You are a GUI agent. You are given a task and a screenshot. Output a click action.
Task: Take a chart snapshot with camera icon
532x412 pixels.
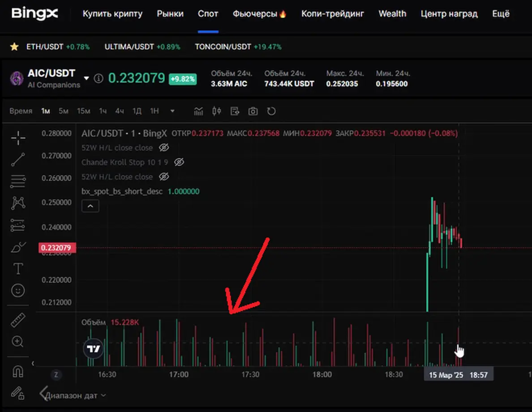pos(253,111)
